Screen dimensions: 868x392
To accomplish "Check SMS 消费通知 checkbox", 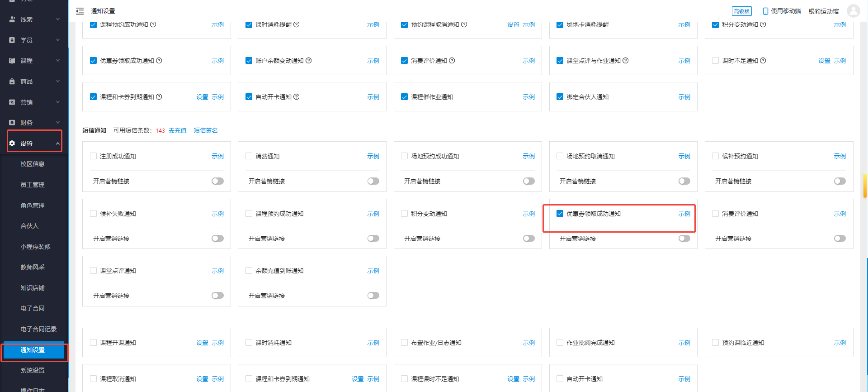I will pos(249,156).
